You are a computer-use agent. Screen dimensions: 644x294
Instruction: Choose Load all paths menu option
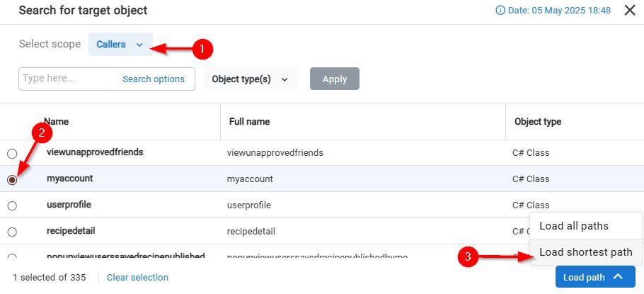[573, 226]
